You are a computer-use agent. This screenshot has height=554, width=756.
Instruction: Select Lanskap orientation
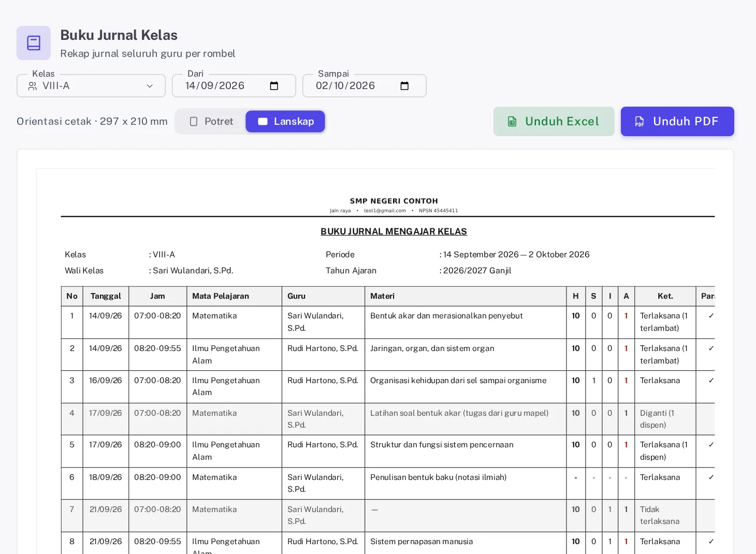coord(285,121)
